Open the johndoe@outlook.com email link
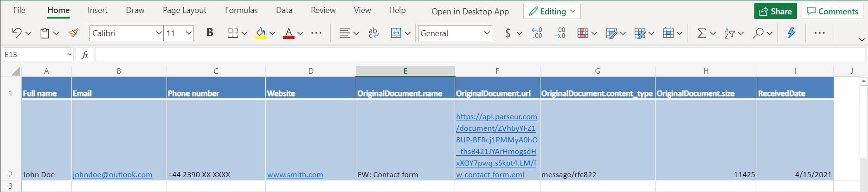Image resolution: width=868 pixels, height=192 pixels. (x=112, y=175)
